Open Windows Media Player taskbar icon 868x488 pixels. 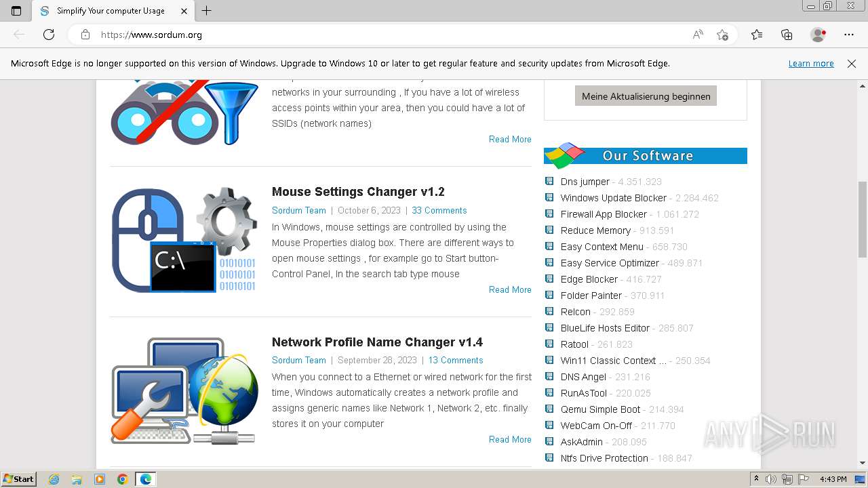pos(100,479)
